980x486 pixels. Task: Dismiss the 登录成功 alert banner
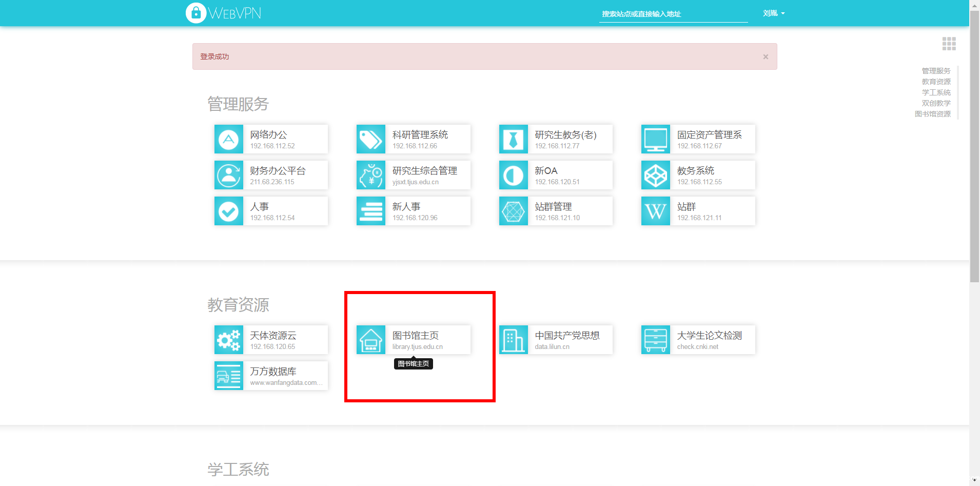pos(766,57)
